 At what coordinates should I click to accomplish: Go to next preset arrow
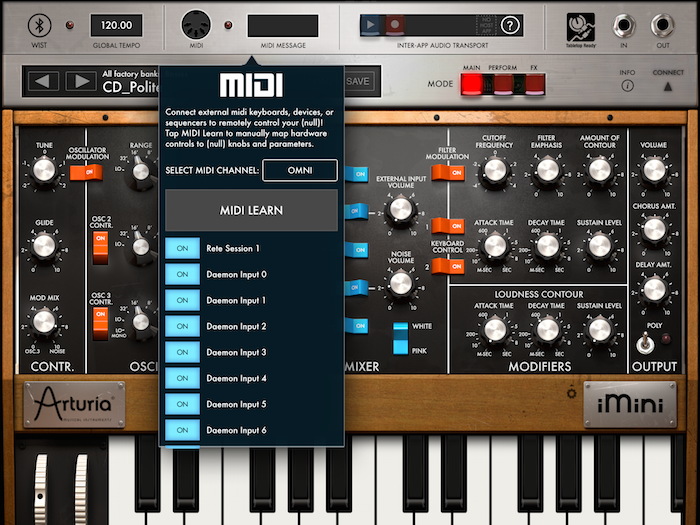tap(81, 81)
